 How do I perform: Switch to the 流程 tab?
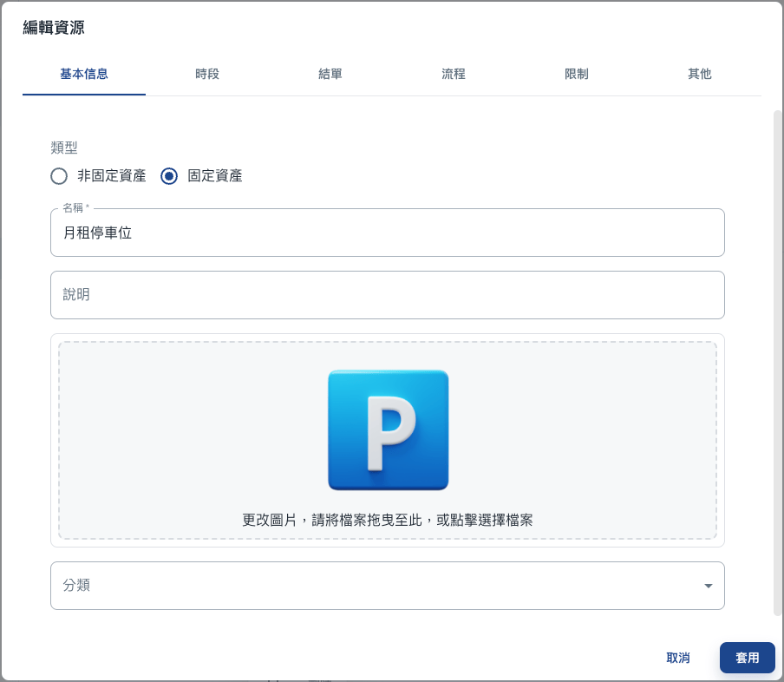pos(454,75)
